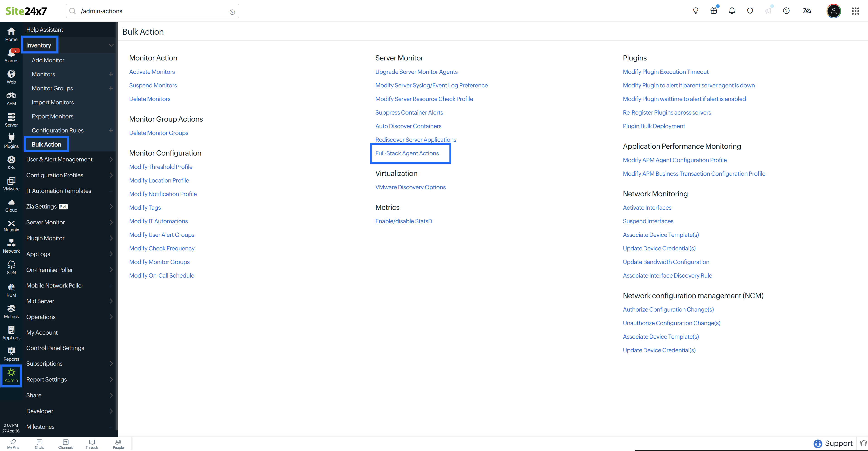Click Suspend Monitors link
This screenshot has height=451, width=868.
[153, 85]
